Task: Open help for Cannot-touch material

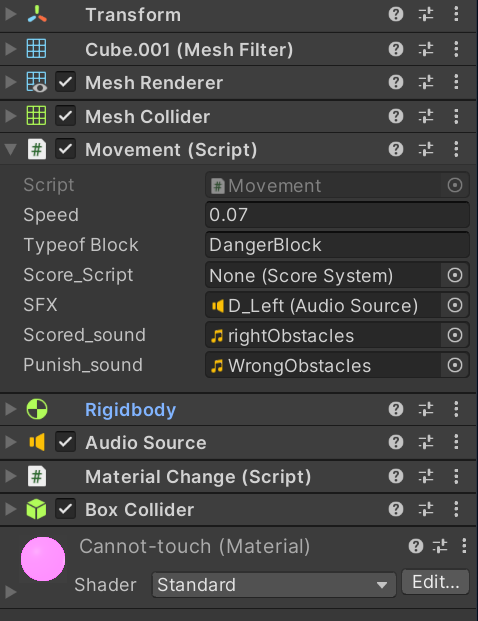Action: [x=415, y=547]
